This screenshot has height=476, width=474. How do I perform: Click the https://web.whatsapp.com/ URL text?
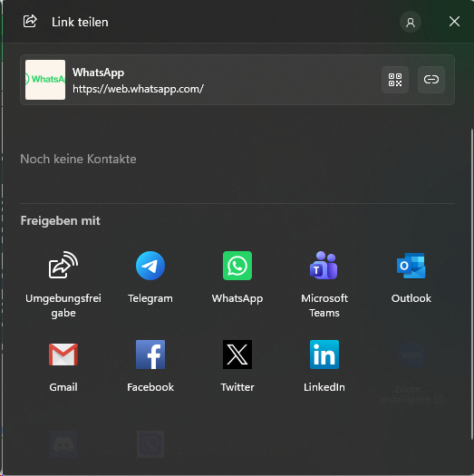click(x=138, y=89)
